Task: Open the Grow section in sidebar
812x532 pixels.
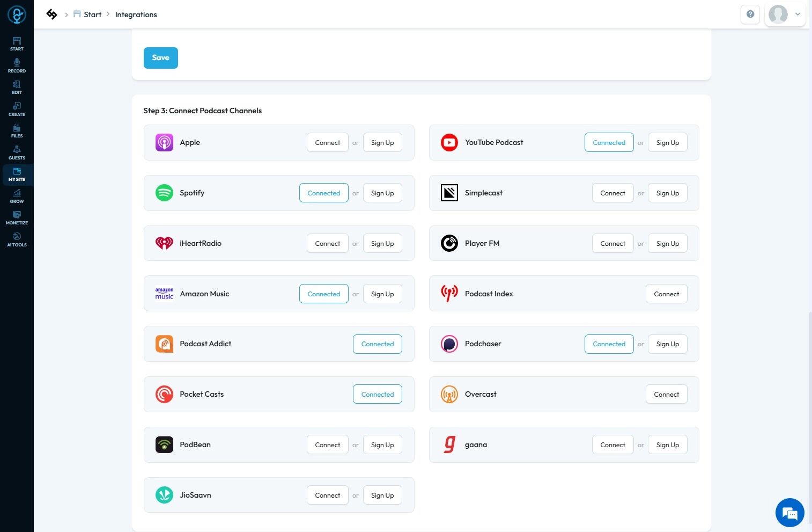Action: [x=17, y=196]
